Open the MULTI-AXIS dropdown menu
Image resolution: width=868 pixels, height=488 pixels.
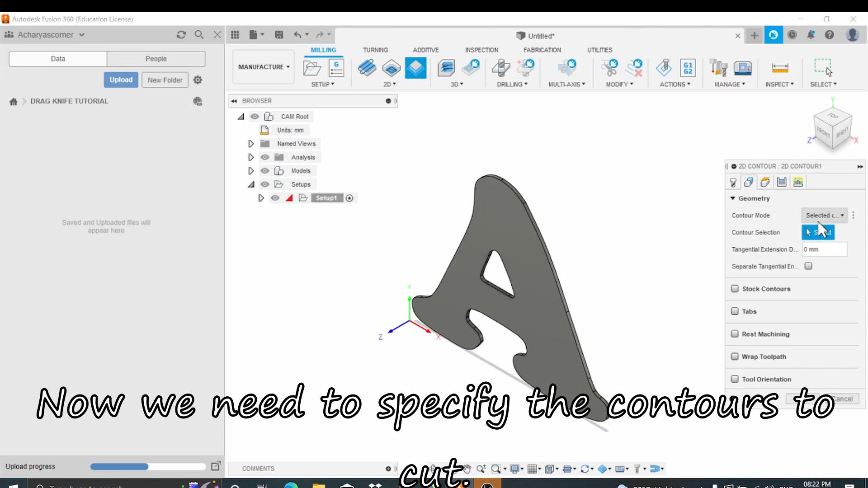567,84
